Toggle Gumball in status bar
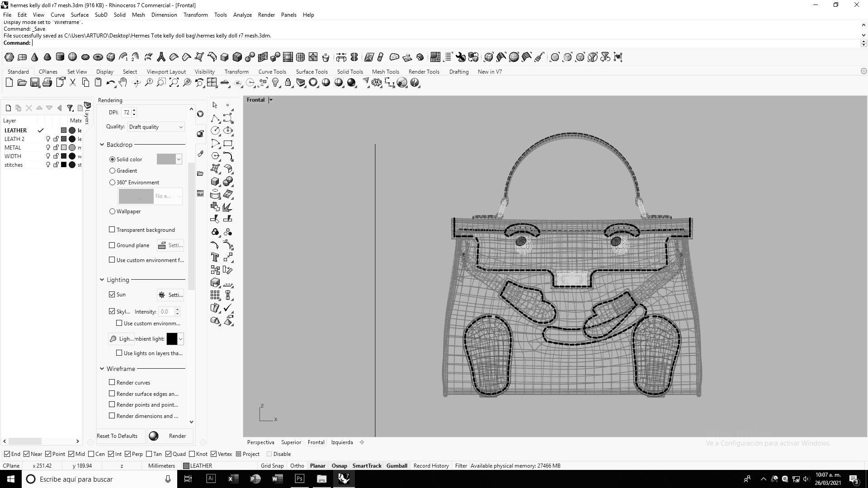 (x=396, y=466)
